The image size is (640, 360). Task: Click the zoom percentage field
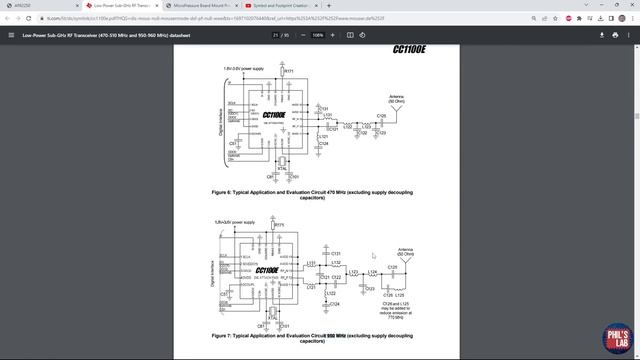click(318, 35)
